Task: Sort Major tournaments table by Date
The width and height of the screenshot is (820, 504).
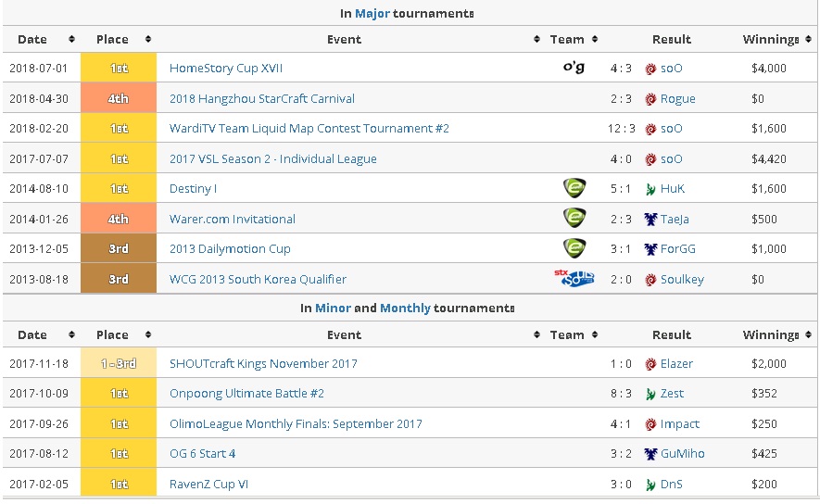Action: (x=71, y=39)
